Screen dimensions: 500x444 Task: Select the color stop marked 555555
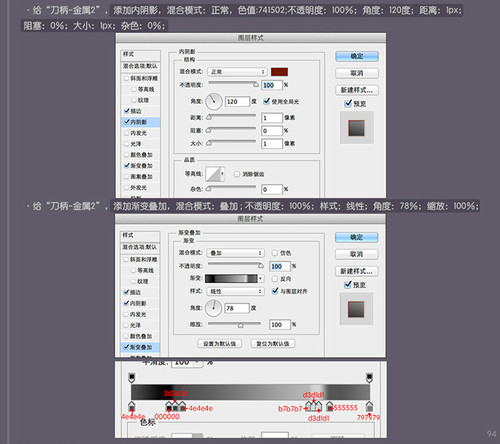tap(330, 406)
